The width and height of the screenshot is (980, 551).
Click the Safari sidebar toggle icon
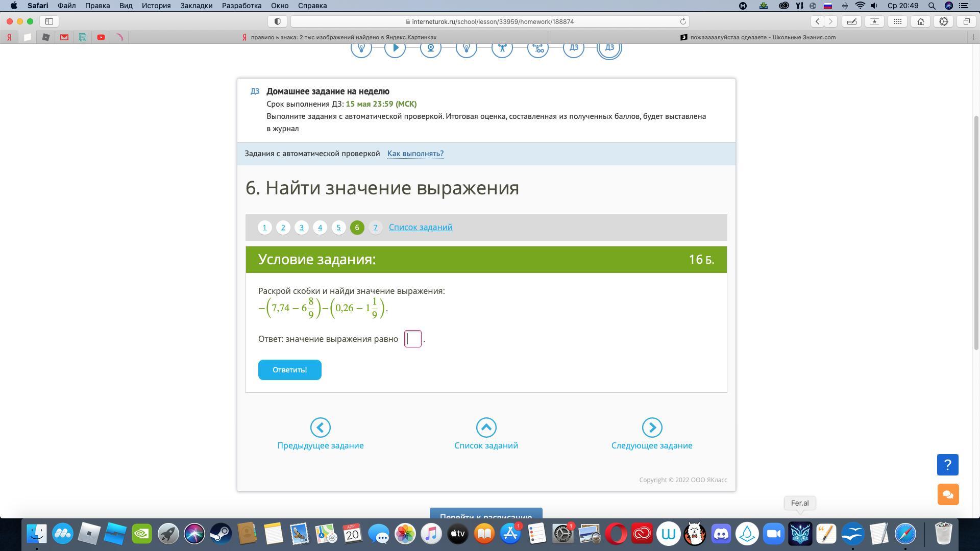pos(50,21)
